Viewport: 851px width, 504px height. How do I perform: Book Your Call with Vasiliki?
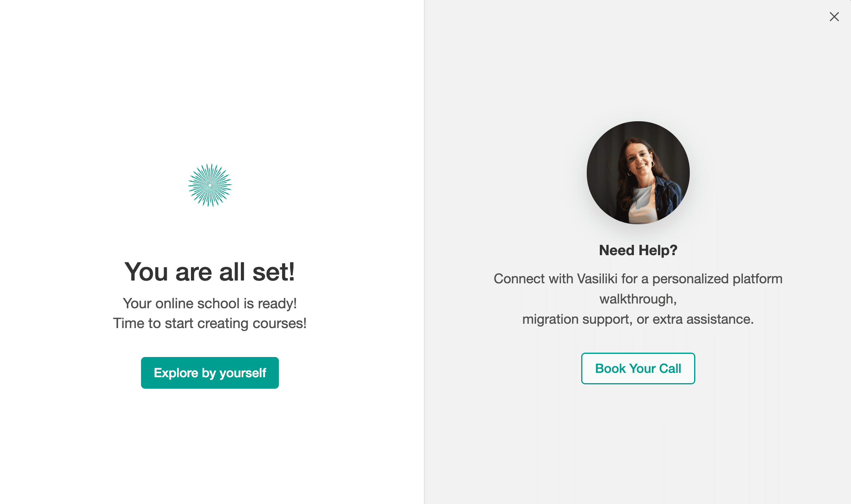(638, 368)
